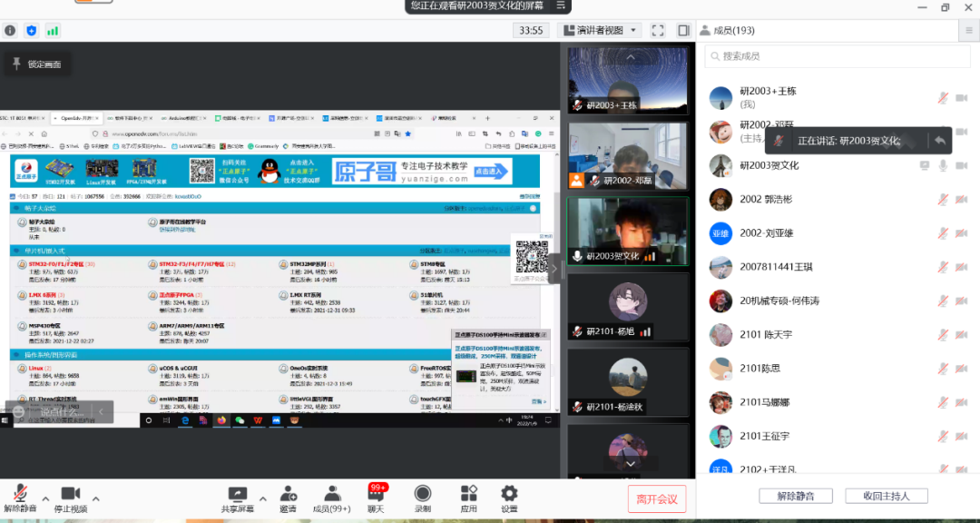This screenshot has height=523, width=980.
Task: Show network signal status icon
Action: [x=53, y=30]
